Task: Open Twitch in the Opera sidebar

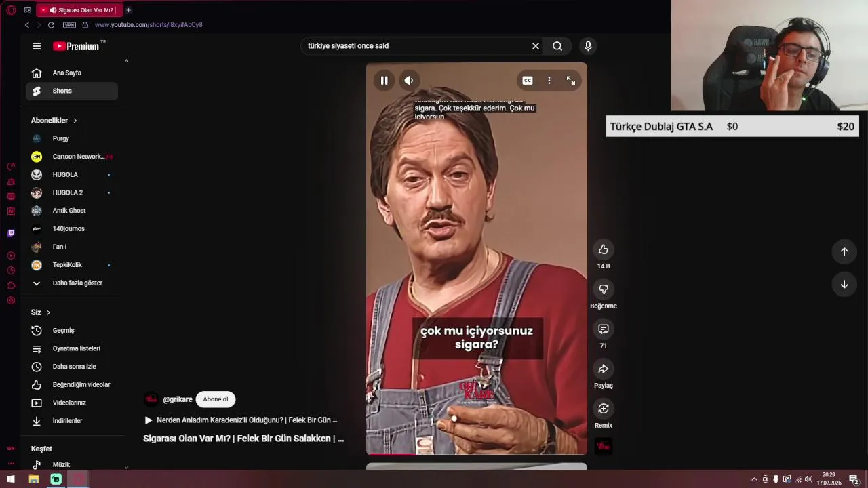Action: (x=11, y=233)
